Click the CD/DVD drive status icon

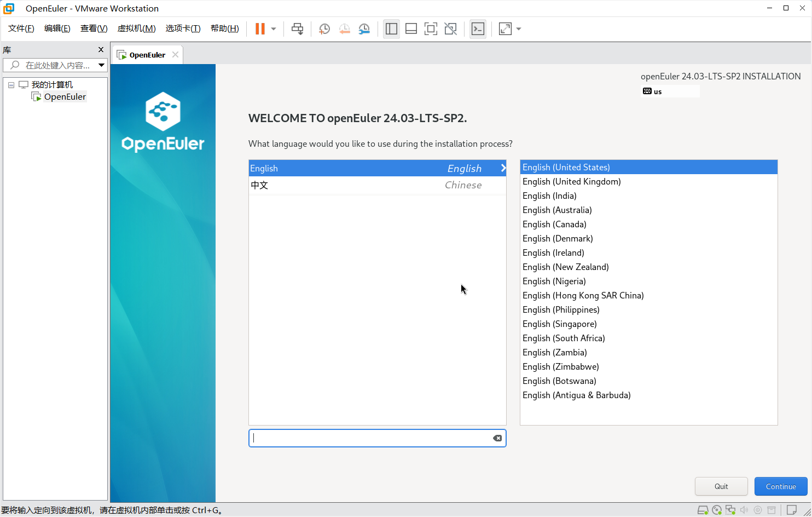pos(717,510)
